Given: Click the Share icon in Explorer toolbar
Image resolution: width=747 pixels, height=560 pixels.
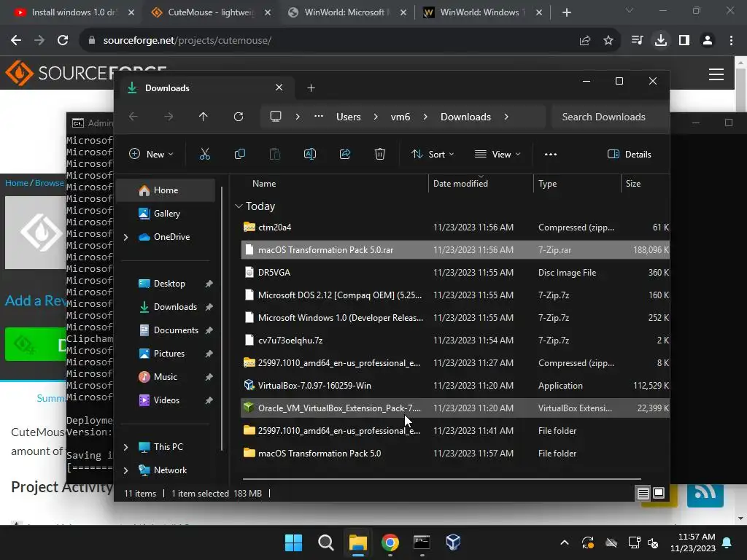Looking at the screenshot, I should tap(345, 154).
